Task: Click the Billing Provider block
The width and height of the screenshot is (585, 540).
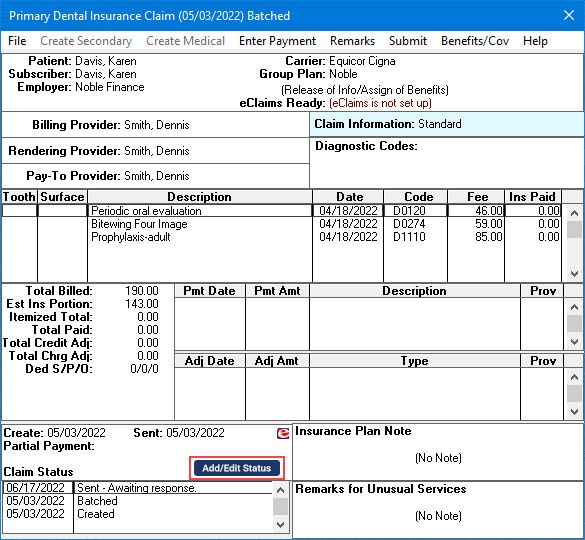Action: click(155, 125)
